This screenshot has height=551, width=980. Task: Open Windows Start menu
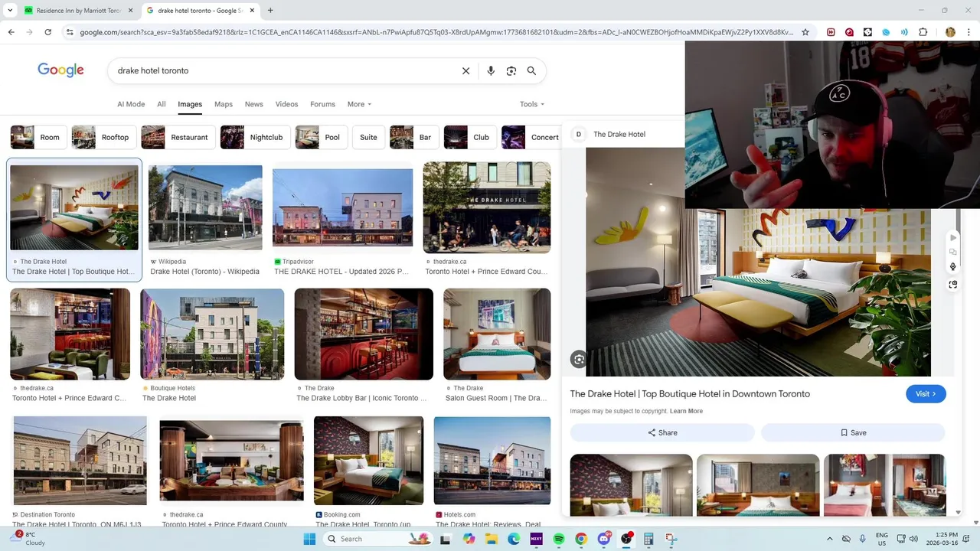click(309, 539)
